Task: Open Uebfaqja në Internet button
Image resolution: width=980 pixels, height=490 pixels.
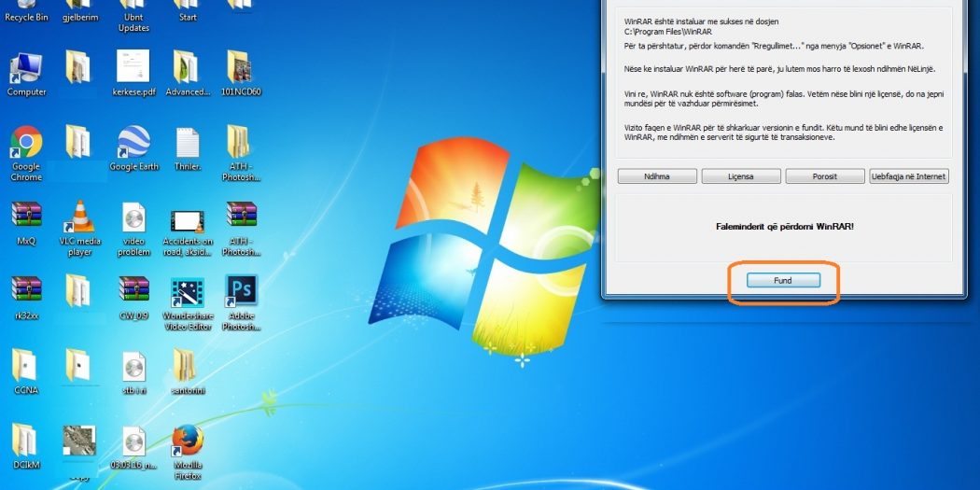Action: click(x=908, y=175)
